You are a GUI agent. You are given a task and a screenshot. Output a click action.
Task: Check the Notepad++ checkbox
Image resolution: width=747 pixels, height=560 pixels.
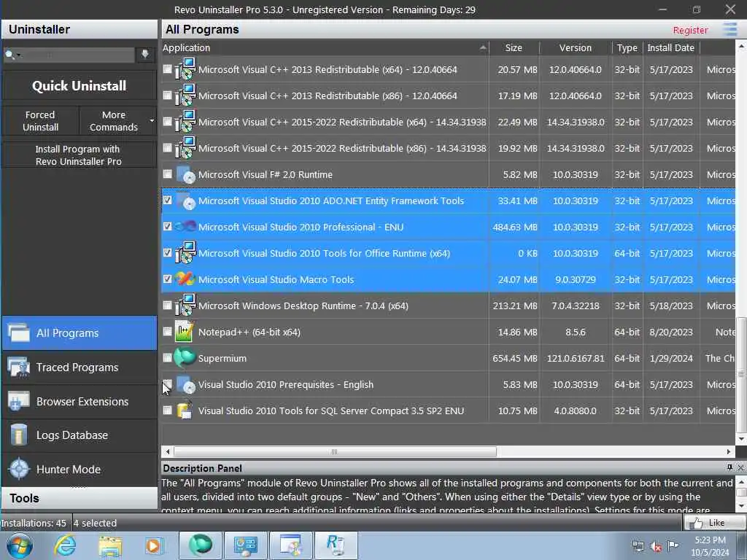tap(167, 331)
